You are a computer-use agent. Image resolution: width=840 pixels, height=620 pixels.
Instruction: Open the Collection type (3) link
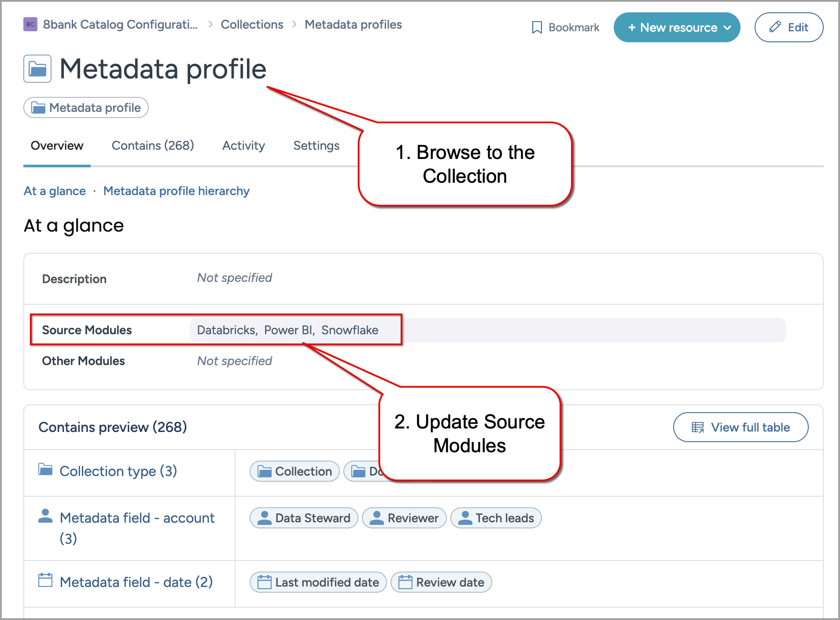coord(118,471)
